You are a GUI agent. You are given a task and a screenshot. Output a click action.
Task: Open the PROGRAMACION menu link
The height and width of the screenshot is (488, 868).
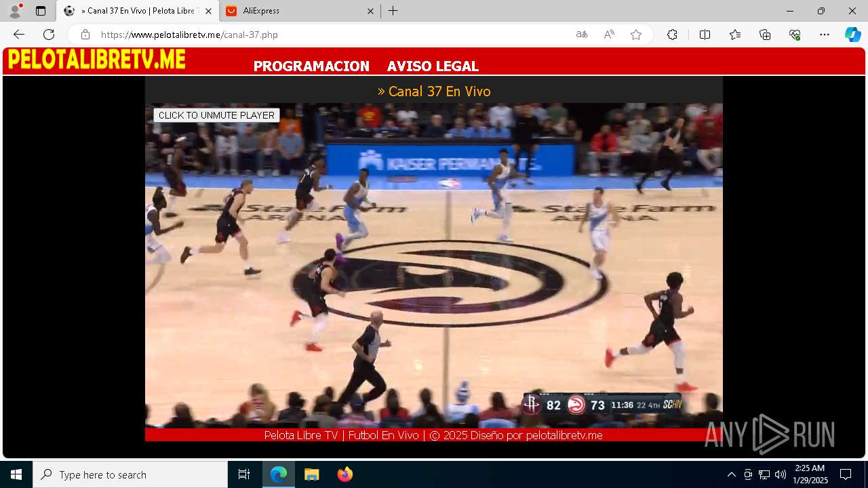click(x=311, y=66)
